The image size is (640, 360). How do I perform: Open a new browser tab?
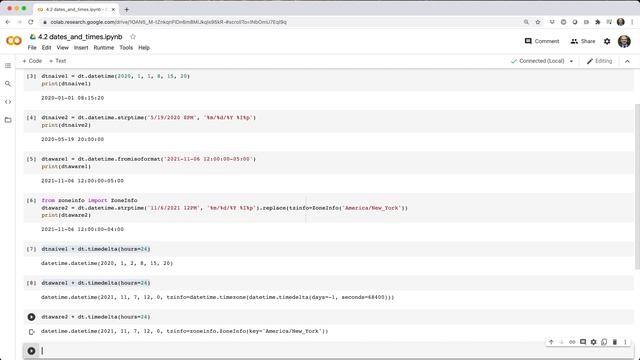click(x=127, y=9)
